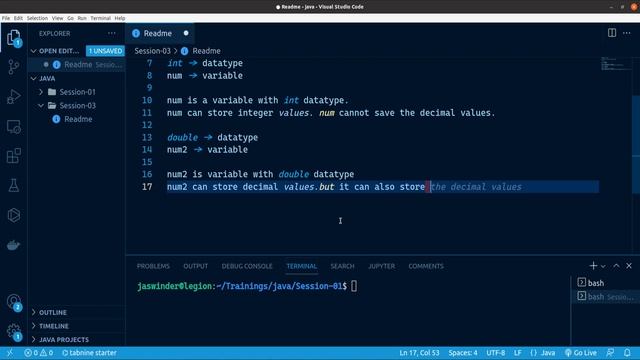The width and height of the screenshot is (640, 360).
Task: Close the terminal panel
Action: coord(629,266)
